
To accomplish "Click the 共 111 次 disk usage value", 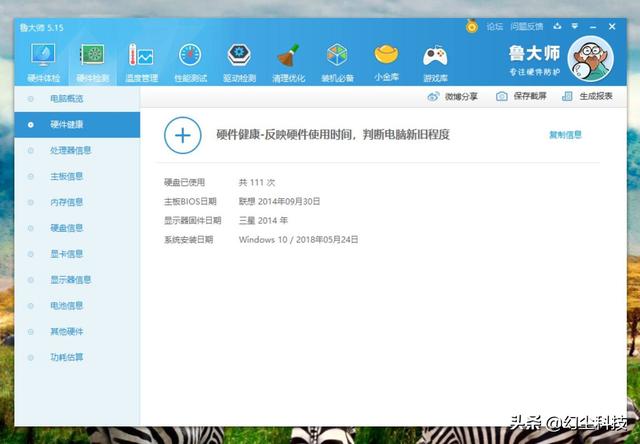I will click(x=257, y=182).
